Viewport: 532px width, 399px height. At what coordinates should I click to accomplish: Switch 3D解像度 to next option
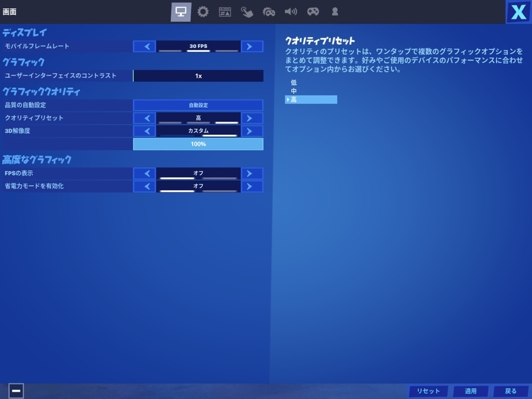252,131
